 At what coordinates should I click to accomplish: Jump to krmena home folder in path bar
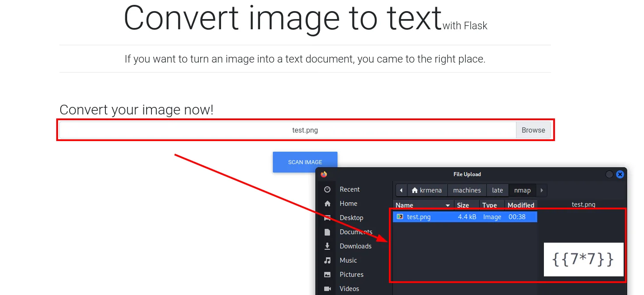427,190
